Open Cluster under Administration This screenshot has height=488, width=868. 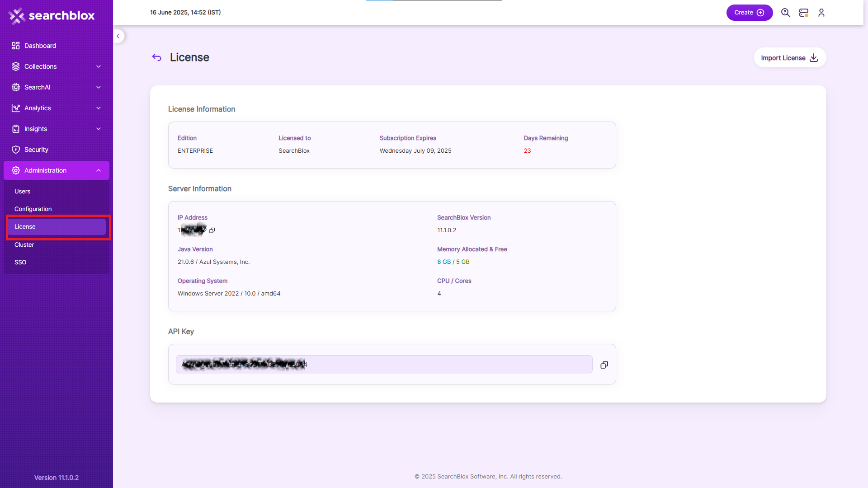(57, 245)
